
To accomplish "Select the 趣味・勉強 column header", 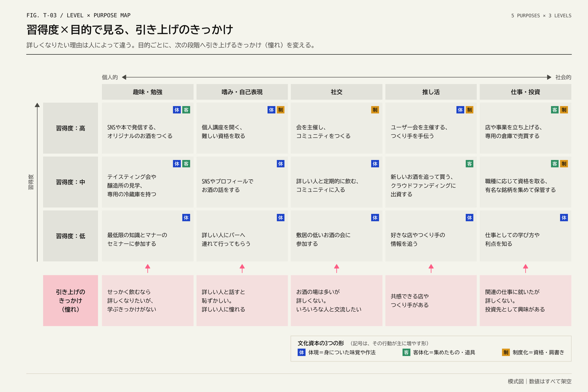I will (148, 92).
